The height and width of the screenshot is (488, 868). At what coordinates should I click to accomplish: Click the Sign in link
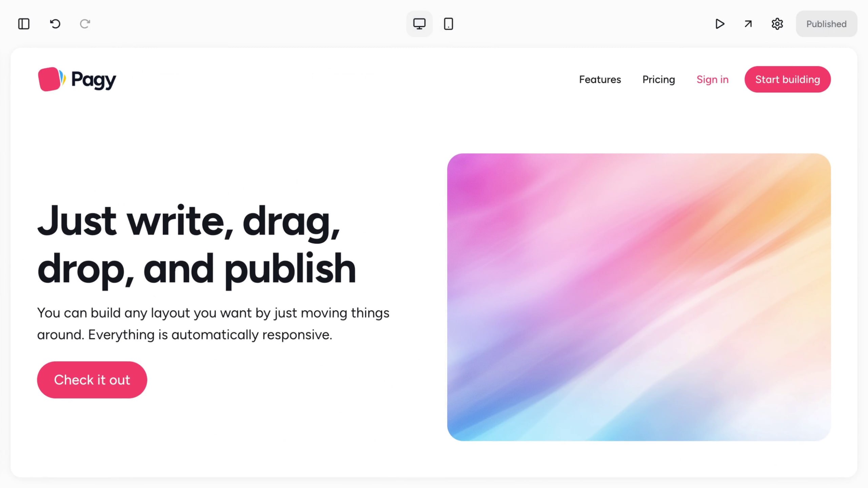712,80
